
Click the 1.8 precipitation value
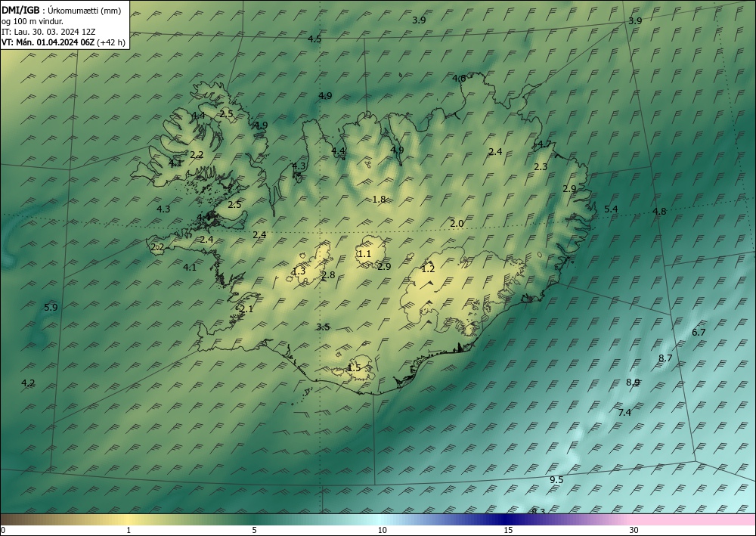(x=379, y=199)
